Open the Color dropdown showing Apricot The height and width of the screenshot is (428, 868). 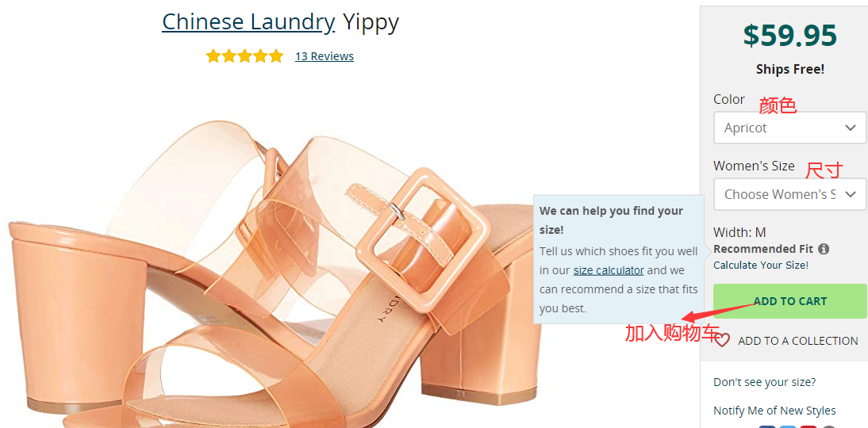pyautogui.click(x=789, y=128)
